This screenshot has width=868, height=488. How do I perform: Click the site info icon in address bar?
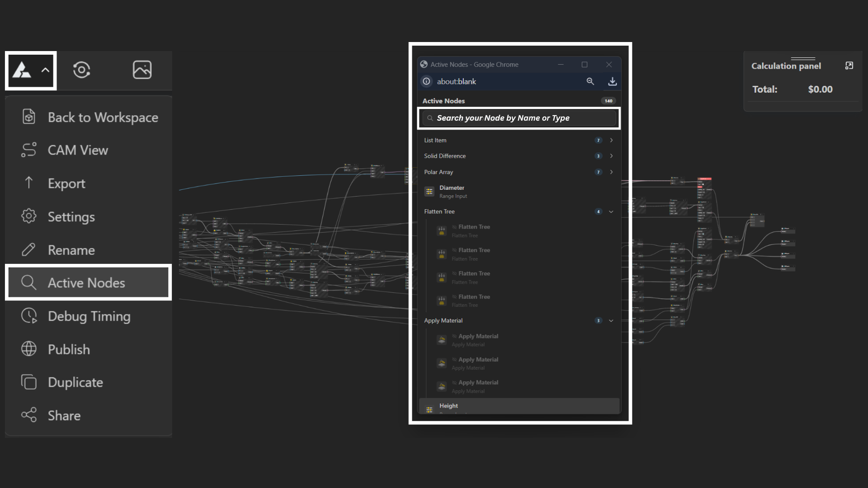426,81
